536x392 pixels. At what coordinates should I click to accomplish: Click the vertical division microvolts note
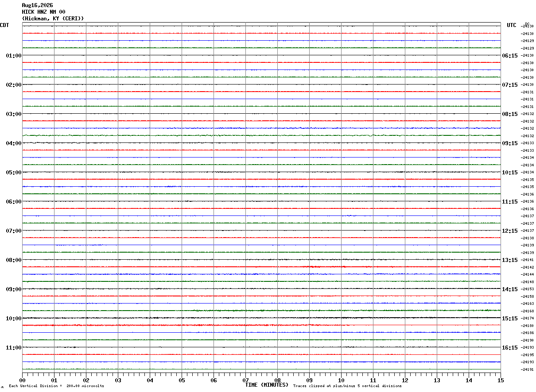point(56,386)
